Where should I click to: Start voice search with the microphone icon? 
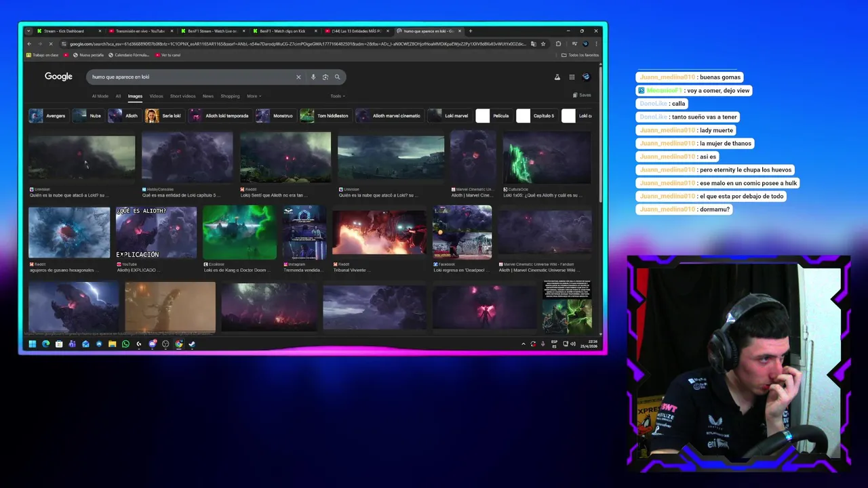pyautogui.click(x=313, y=77)
